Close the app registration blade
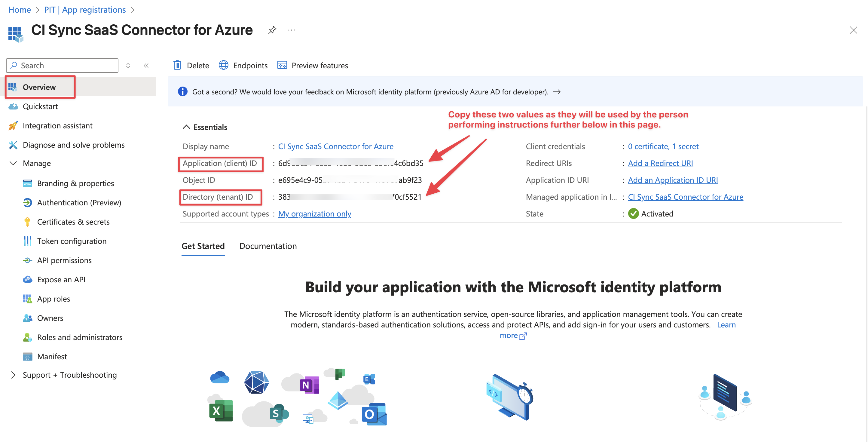 (x=853, y=30)
